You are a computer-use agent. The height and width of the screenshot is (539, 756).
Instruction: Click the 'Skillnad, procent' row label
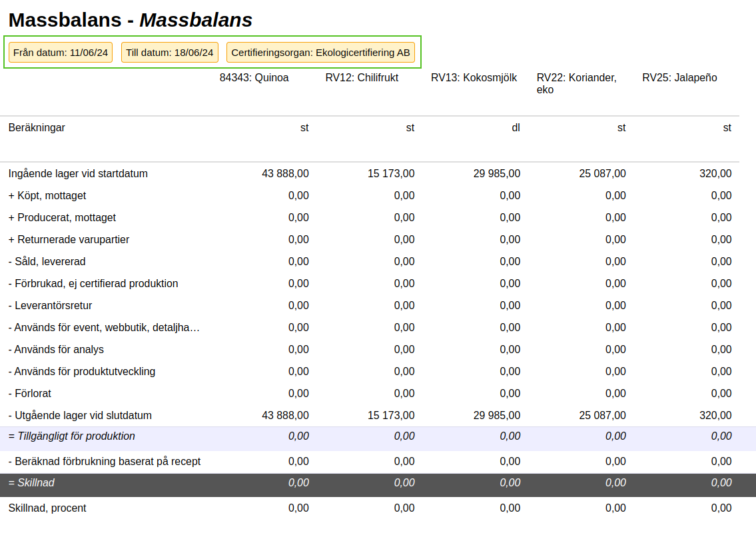pos(47,508)
